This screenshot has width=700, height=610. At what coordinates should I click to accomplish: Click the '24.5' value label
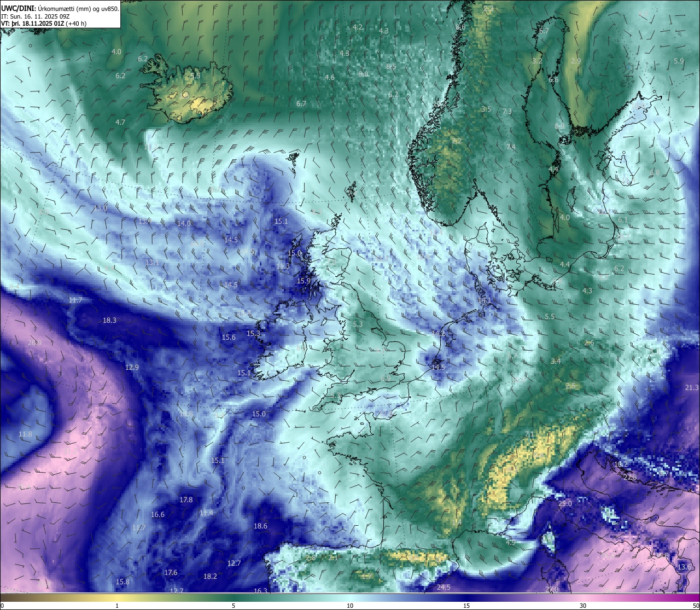[444, 588]
